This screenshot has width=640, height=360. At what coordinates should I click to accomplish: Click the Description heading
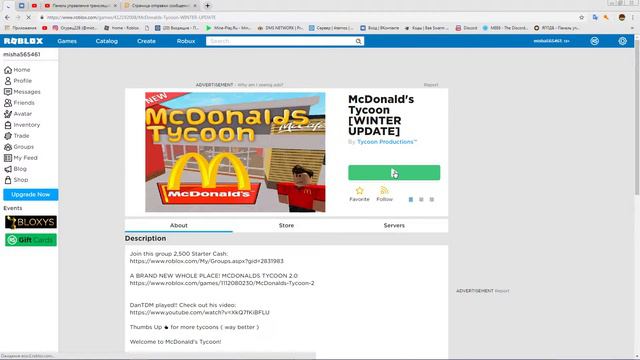pyautogui.click(x=145, y=238)
